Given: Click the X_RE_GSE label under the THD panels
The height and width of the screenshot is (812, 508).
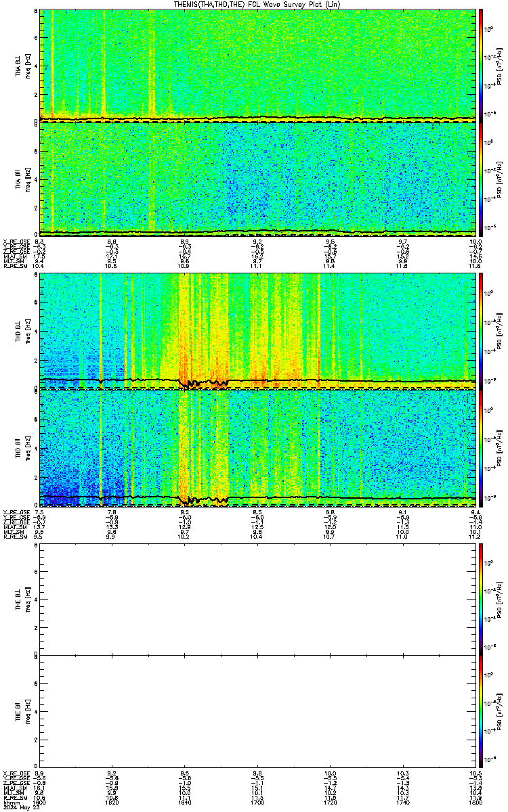Looking at the screenshot, I should tap(16, 512).
